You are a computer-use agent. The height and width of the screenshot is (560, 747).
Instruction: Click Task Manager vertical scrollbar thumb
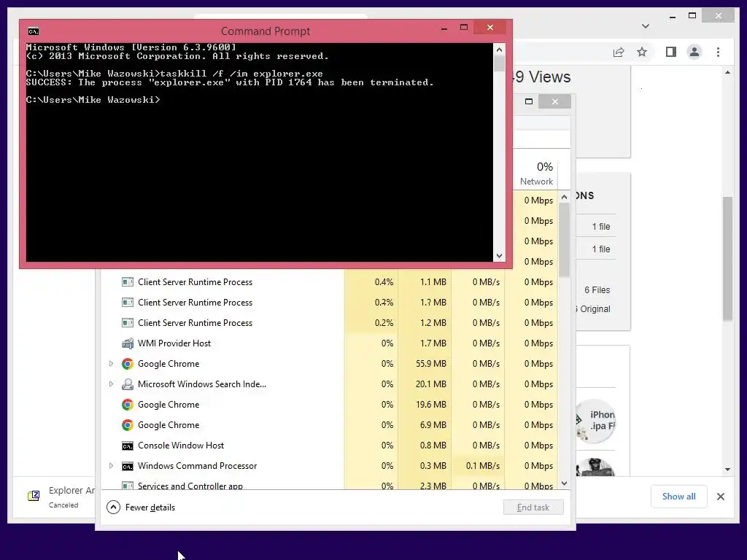[564, 240]
